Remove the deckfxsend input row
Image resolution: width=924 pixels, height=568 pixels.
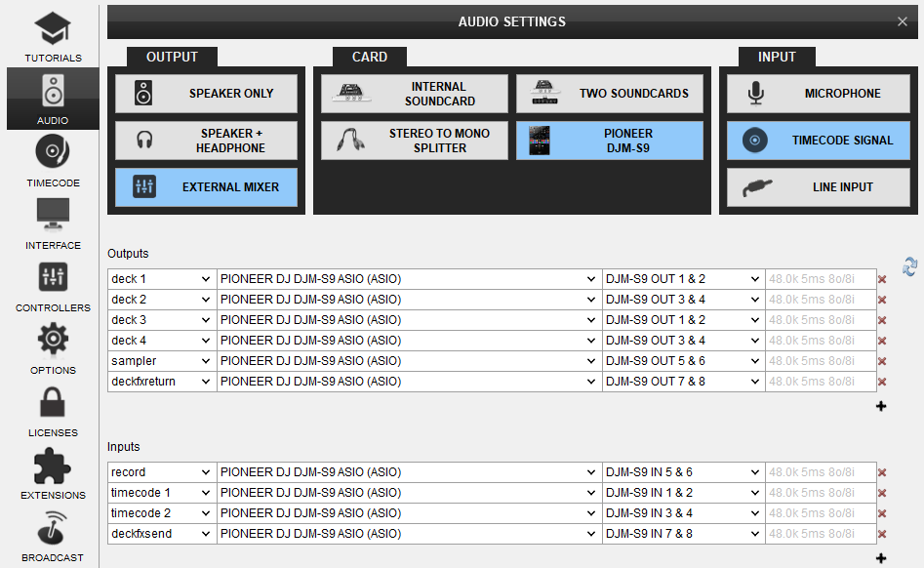pos(882,534)
